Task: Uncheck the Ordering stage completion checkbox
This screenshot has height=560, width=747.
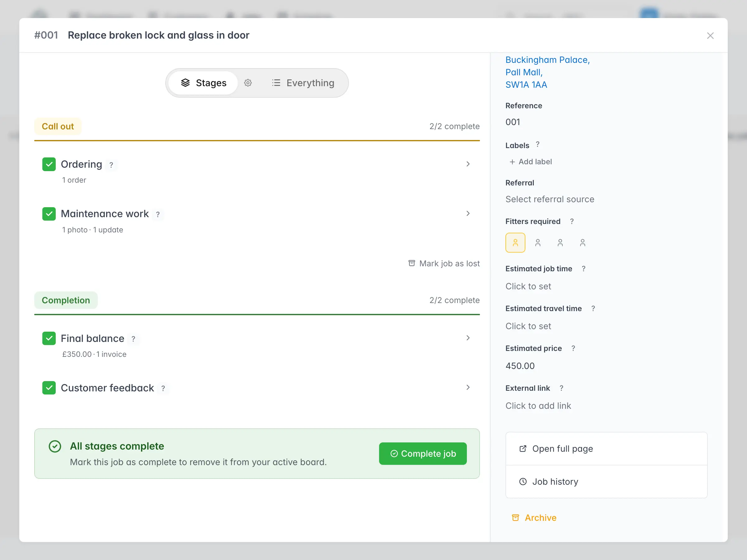Action: (x=49, y=164)
